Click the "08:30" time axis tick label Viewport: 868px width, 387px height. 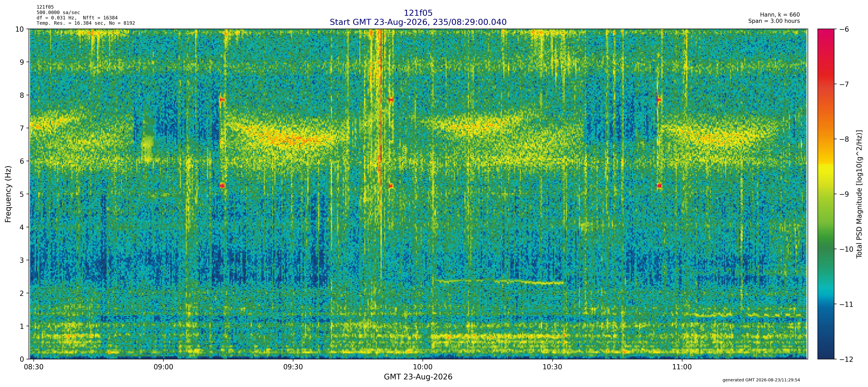(x=34, y=367)
